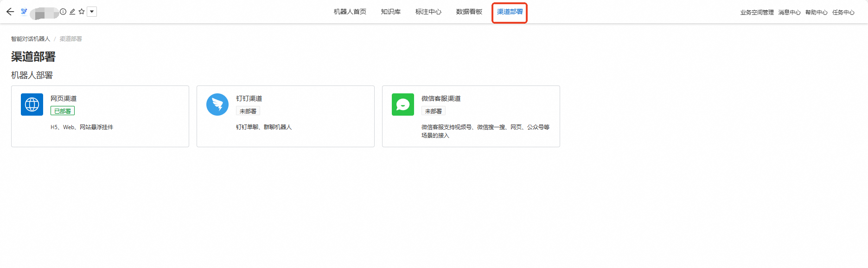This screenshot has height=268, width=868.
Task: Click the 微信客服渠道 green chat icon
Action: [x=403, y=105]
